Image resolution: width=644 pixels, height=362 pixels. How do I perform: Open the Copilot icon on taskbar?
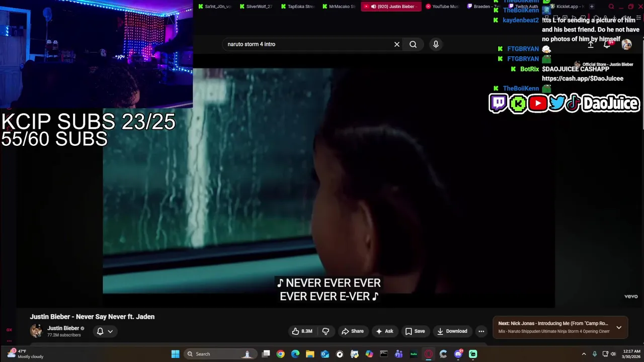[369, 354]
